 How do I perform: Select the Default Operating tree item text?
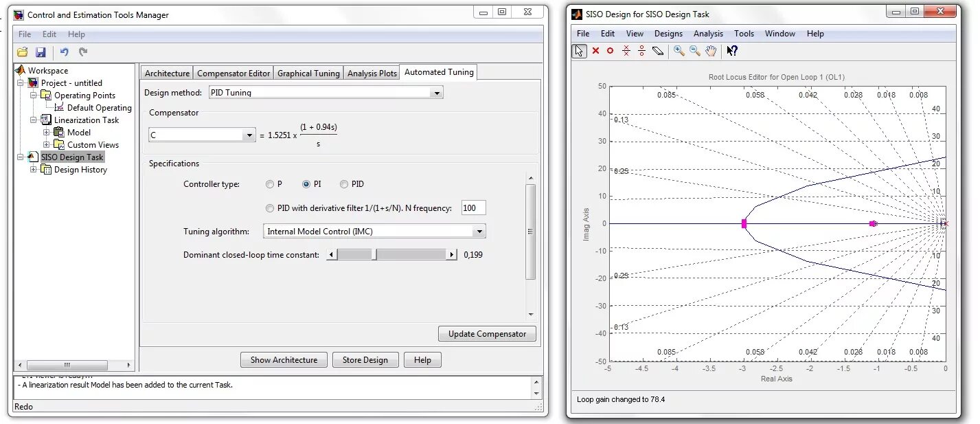pyautogui.click(x=100, y=108)
